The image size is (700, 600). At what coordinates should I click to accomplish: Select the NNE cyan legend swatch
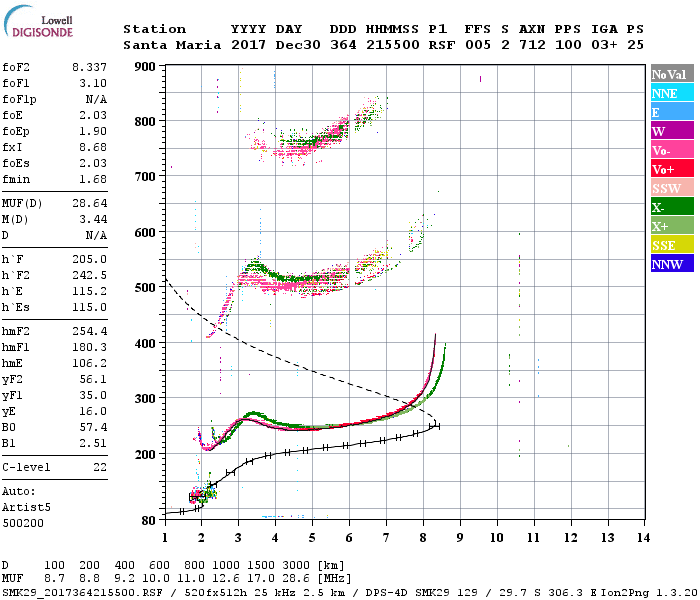(672, 93)
